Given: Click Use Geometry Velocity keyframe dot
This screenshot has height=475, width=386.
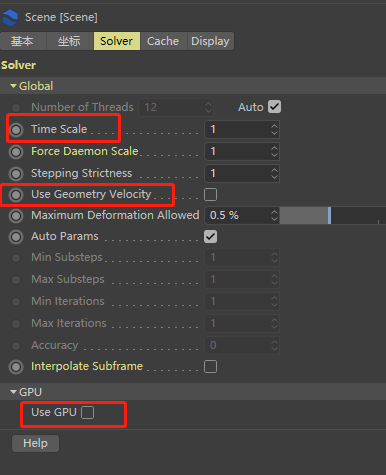Looking at the screenshot, I should pyautogui.click(x=16, y=195).
